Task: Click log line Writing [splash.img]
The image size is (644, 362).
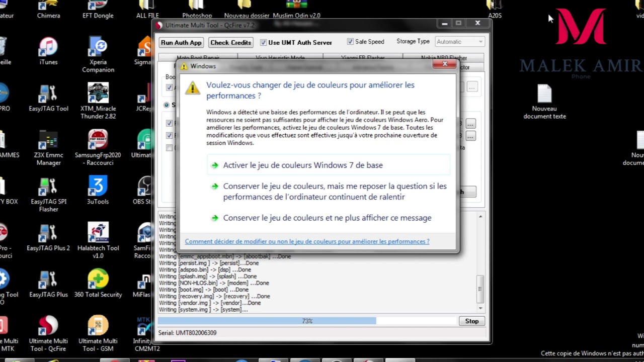Action: [208, 277]
